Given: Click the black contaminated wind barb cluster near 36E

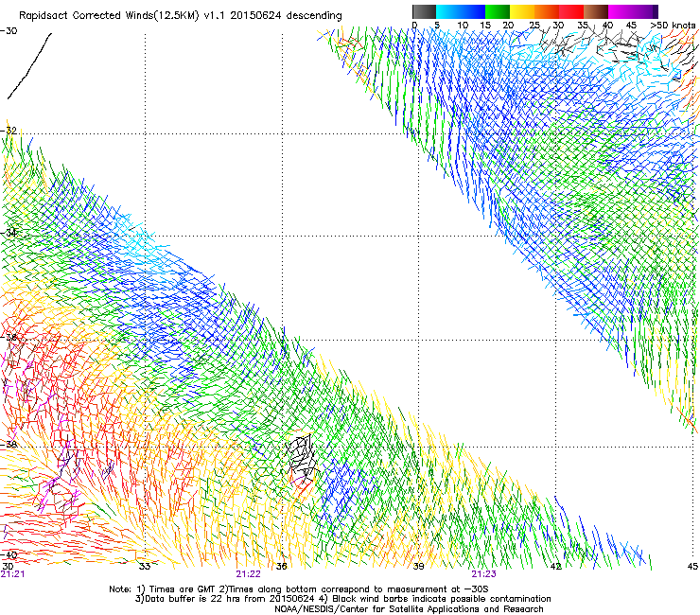Looking at the screenshot, I should (302, 459).
